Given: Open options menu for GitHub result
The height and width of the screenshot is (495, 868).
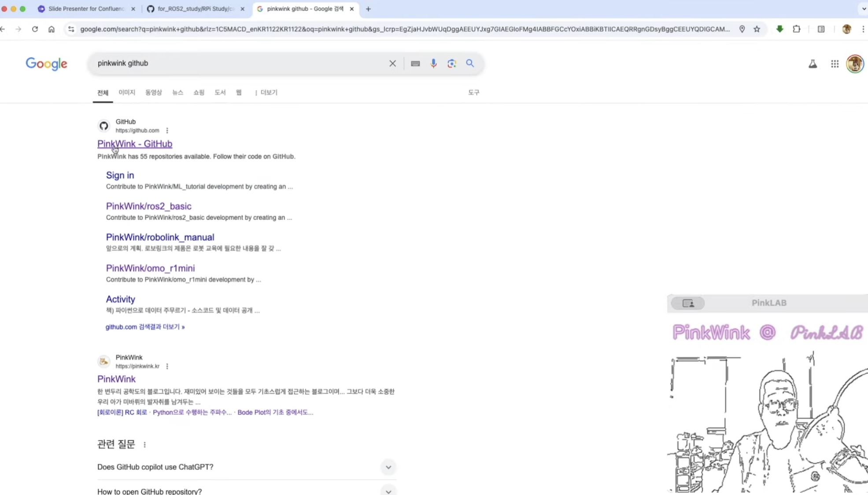Looking at the screenshot, I should 167,131.
